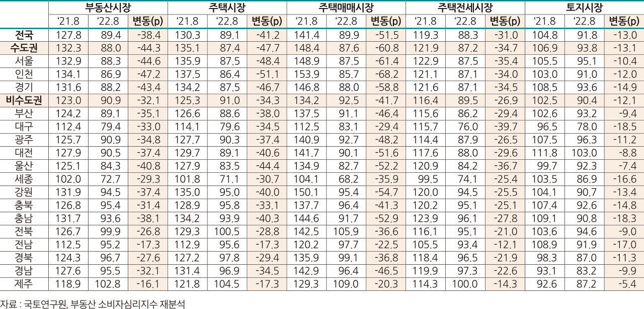Click the 광주 row label
The image size is (644, 309).
pos(24,140)
